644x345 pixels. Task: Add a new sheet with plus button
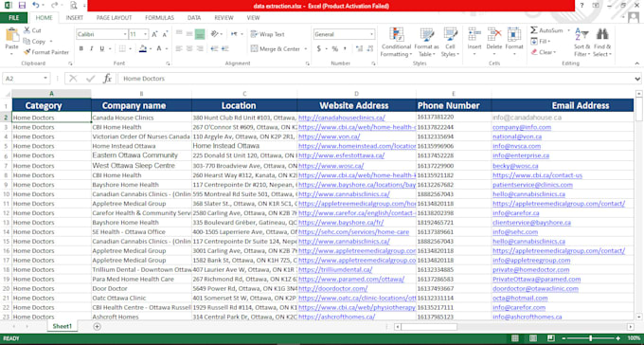97,326
